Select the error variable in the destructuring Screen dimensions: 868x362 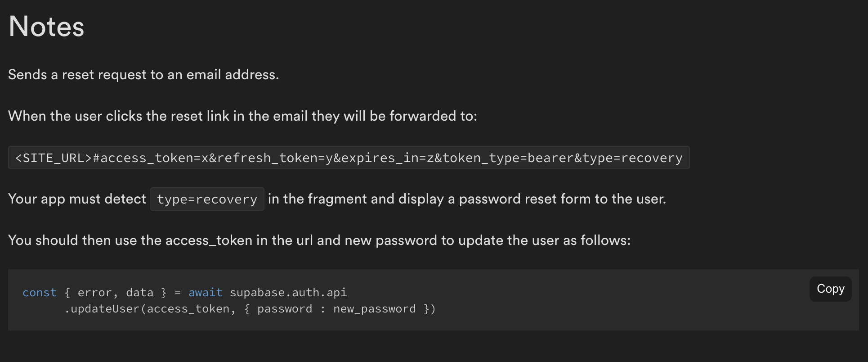95,292
